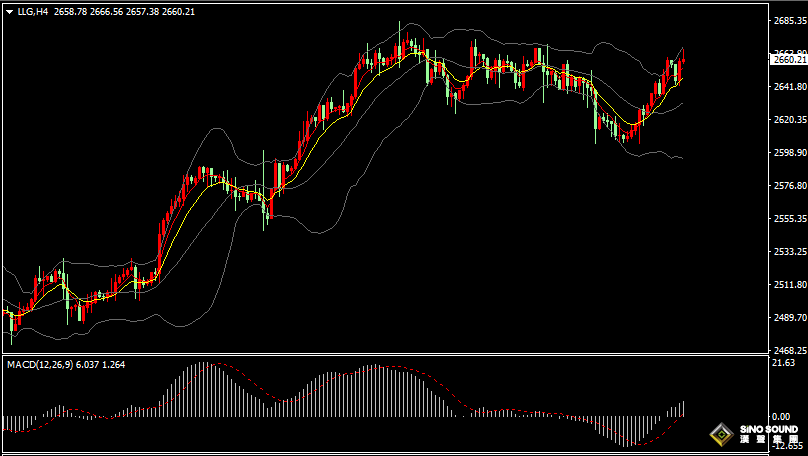Click the divider between price chart and MACD
The height and width of the screenshot is (456, 808).
point(385,354)
